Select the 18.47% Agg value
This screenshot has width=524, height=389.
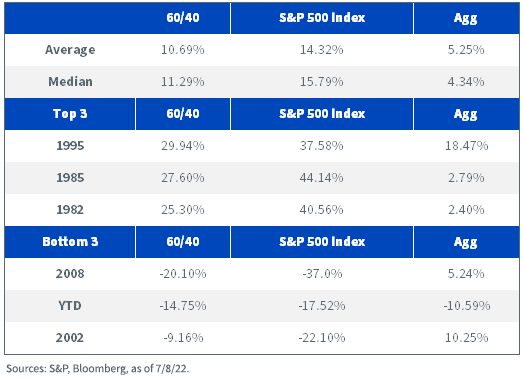[x=466, y=146]
